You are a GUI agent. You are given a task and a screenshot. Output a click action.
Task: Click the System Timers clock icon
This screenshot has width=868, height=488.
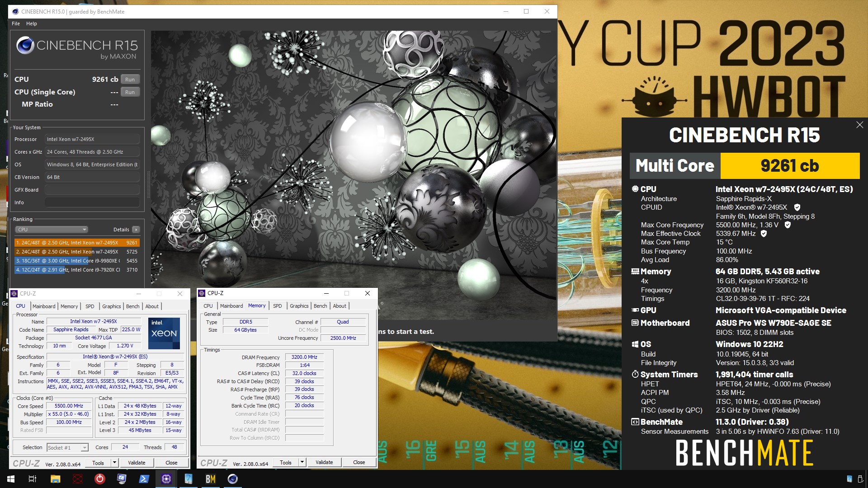[635, 375]
